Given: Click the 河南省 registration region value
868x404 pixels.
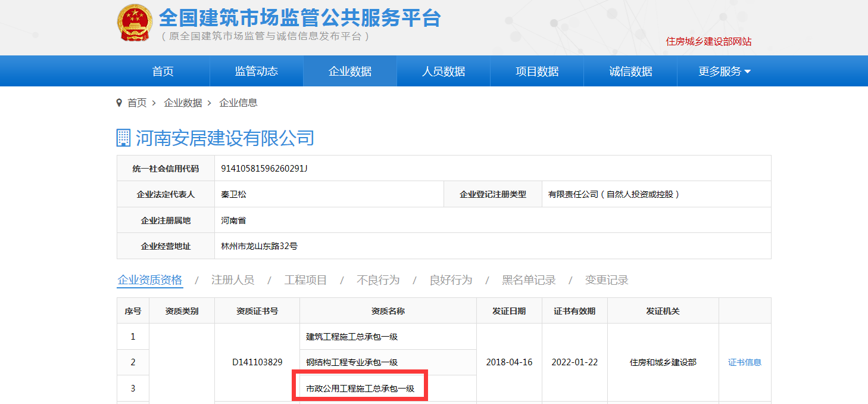Looking at the screenshot, I should pos(233,220).
